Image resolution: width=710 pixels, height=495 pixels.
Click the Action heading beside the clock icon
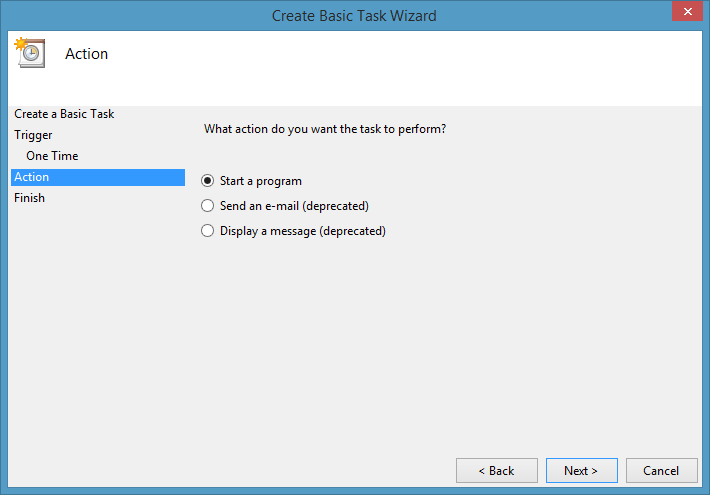coord(86,54)
